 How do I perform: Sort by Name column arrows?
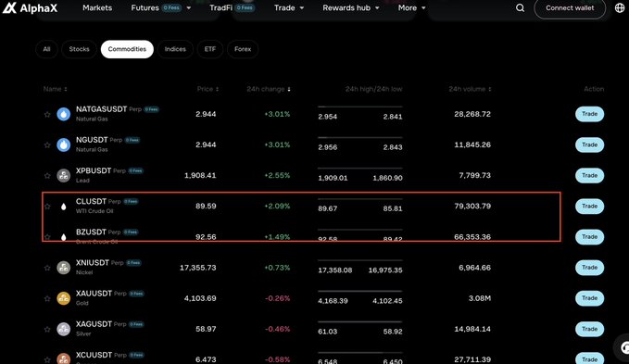click(66, 89)
